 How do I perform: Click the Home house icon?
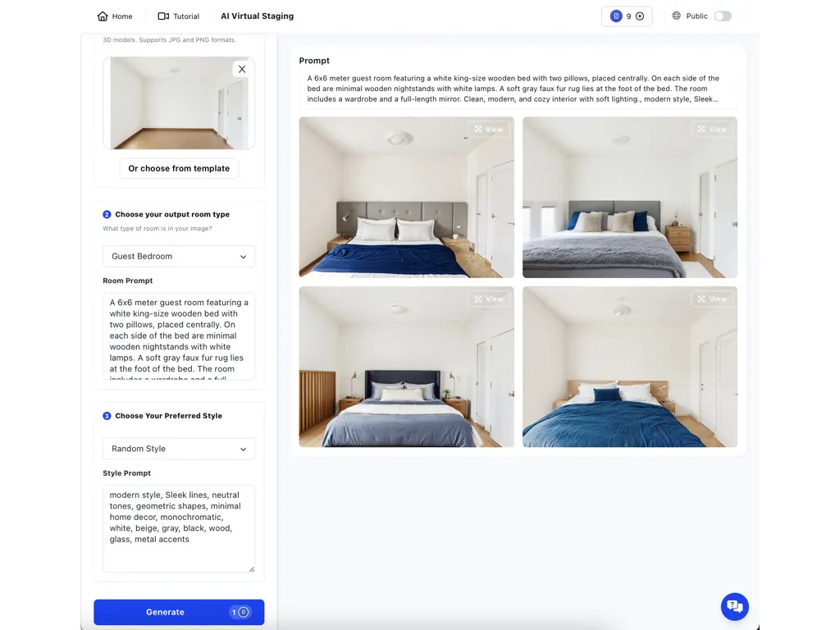pyautogui.click(x=103, y=16)
